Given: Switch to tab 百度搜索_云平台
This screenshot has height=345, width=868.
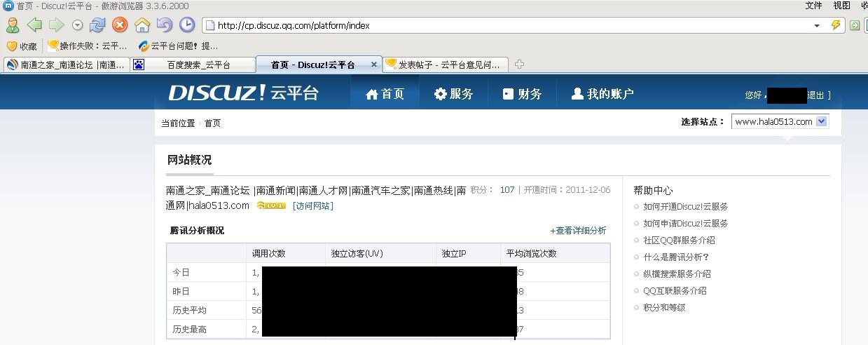Looking at the screenshot, I should click(x=193, y=65).
